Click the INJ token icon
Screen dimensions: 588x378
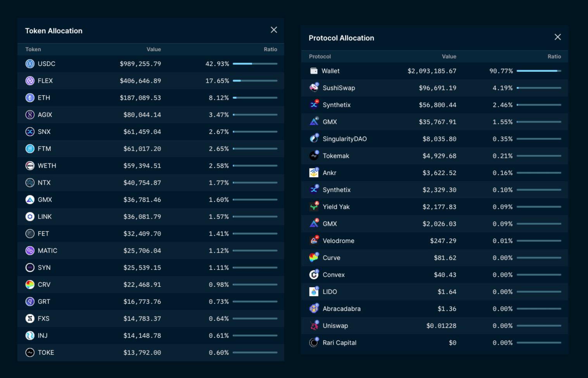(x=30, y=335)
